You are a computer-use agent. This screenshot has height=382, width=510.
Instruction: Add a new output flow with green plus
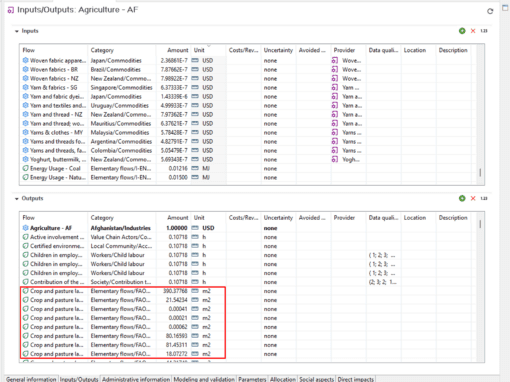point(462,198)
